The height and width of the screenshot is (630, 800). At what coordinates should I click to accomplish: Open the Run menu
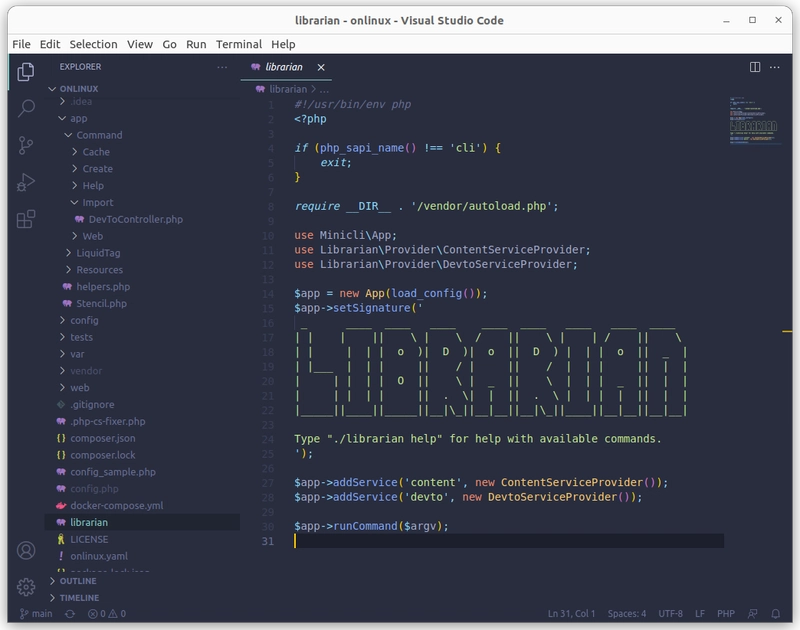(x=196, y=44)
